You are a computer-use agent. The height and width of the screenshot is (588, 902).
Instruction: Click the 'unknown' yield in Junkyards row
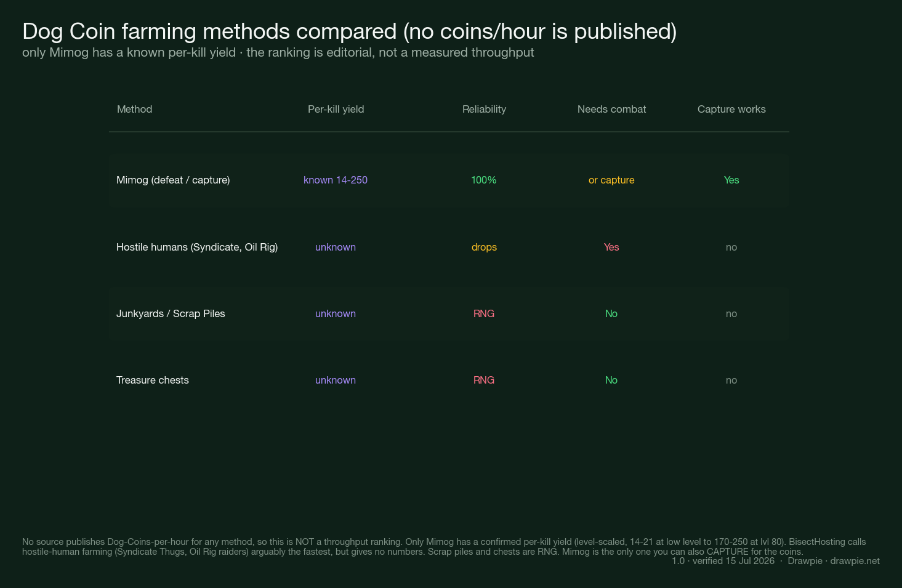[x=336, y=313]
